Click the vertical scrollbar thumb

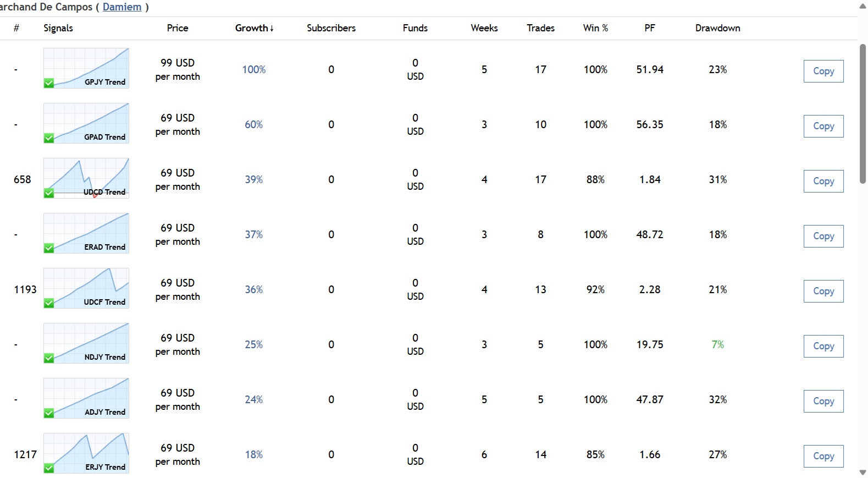(x=863, y=113)
